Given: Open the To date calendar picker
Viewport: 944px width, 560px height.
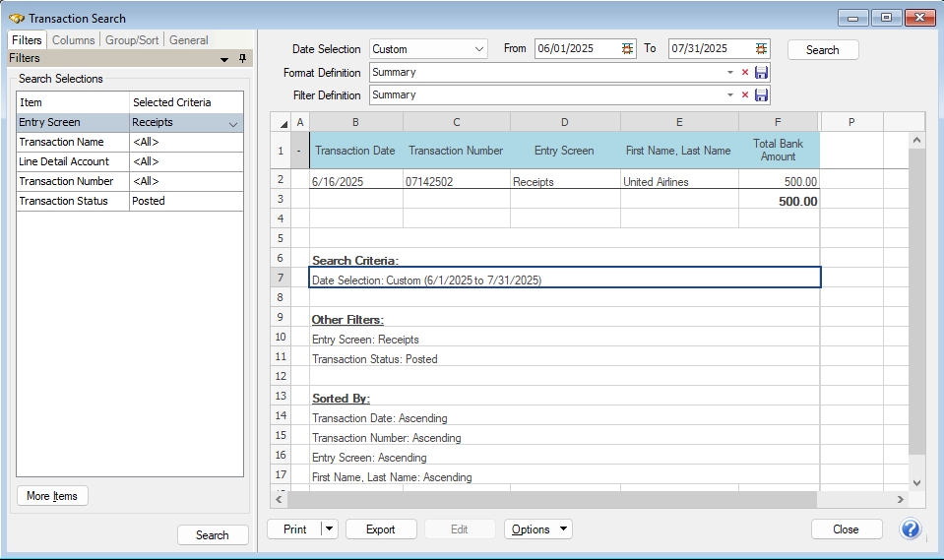Looking at the screenshot, I should [761, 49].
